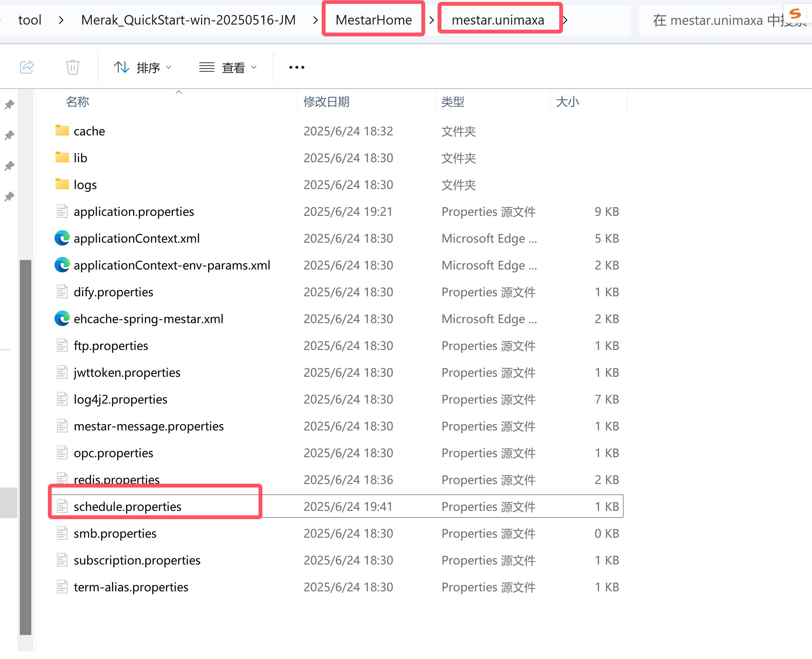The height and width of the screenshot is (659, 812).
Task: Click the cache folder icon
Action: tap(62, 131)
